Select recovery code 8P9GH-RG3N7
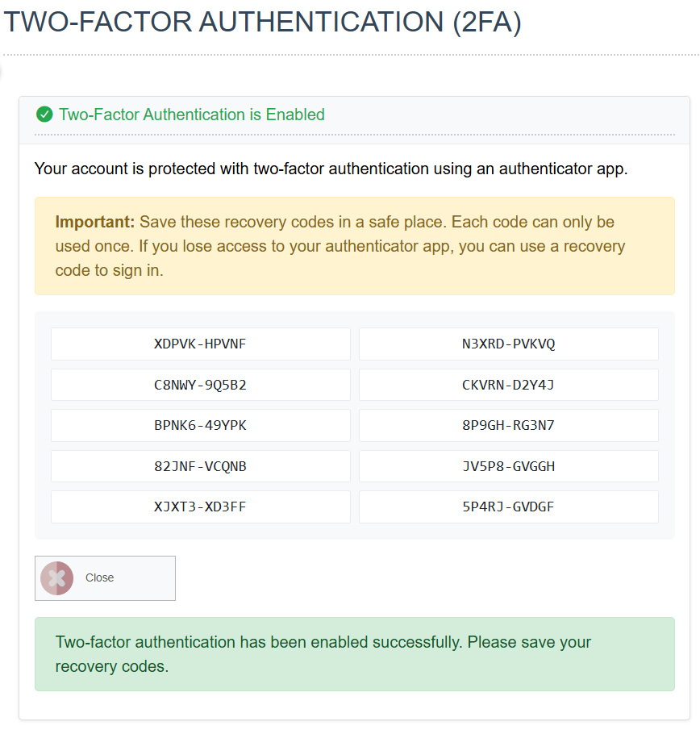Image resolution: width=700 pixels, height=738 pixels. pyautogui.click(x=508, y=426)
